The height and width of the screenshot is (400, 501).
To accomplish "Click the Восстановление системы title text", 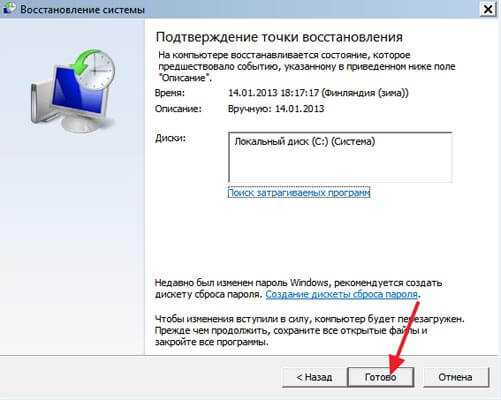I will [x=82, y=9].
